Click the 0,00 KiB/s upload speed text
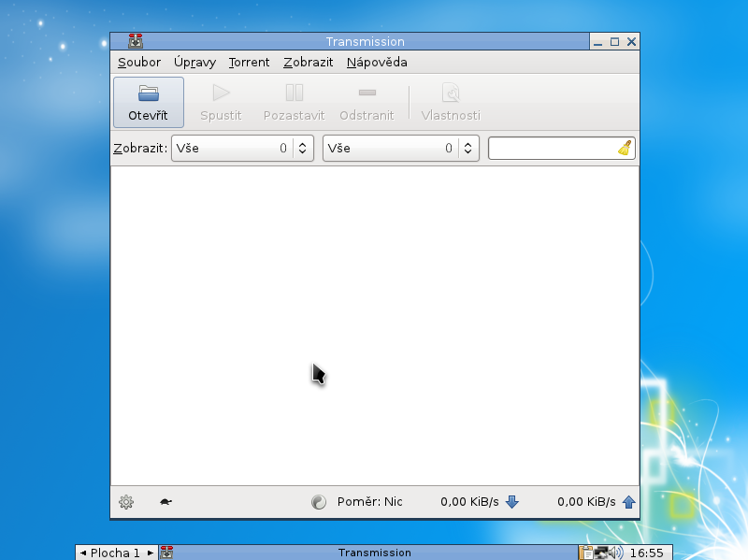Viewport: 748px width, 560px height. point(586,502)
